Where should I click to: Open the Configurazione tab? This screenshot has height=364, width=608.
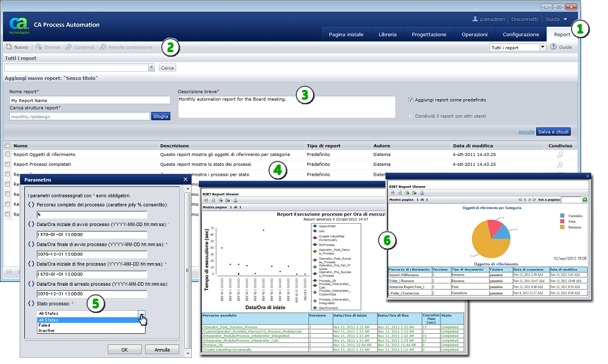520,34
